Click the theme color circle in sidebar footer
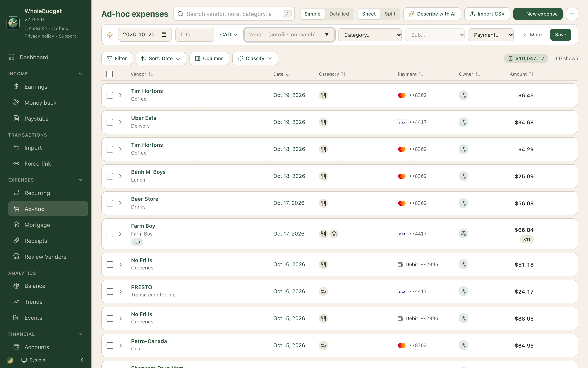Viewport: 588px width, 368px height. (10, 360)
